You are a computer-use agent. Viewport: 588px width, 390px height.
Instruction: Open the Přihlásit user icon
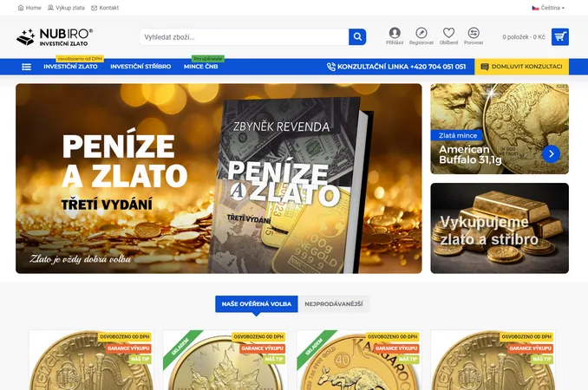pos(395,36)
